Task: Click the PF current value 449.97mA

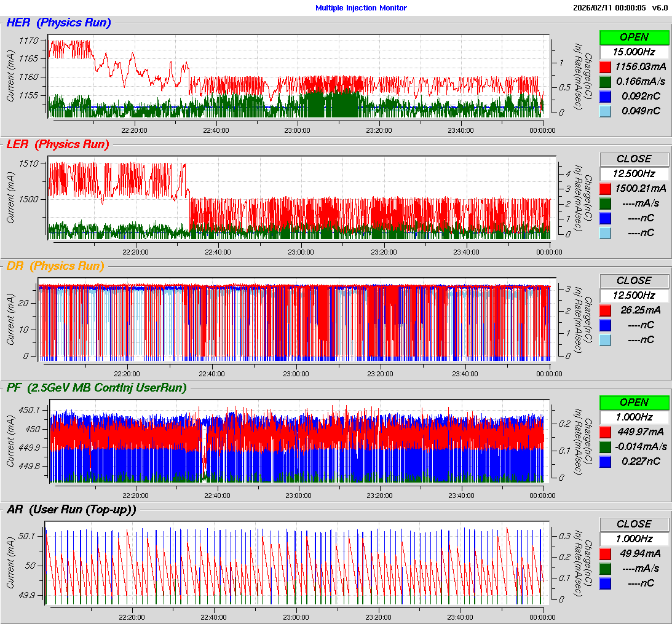Action: click(641, 432)
